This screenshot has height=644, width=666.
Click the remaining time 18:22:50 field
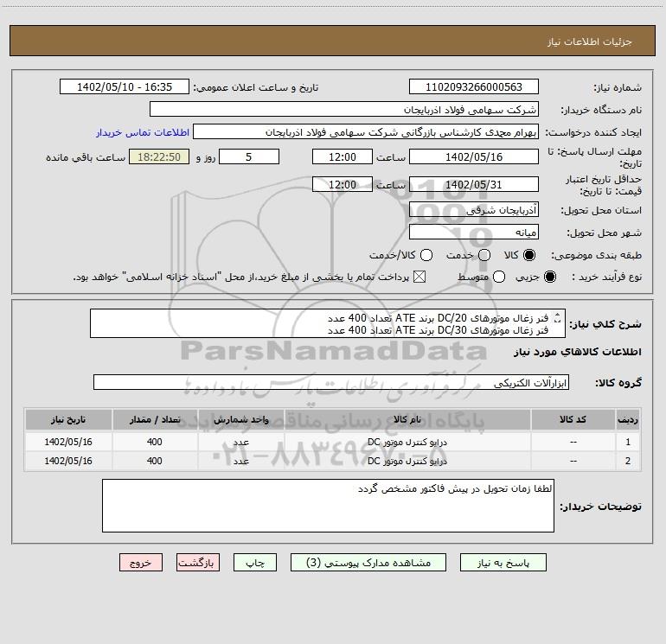(x=159, y=156)
